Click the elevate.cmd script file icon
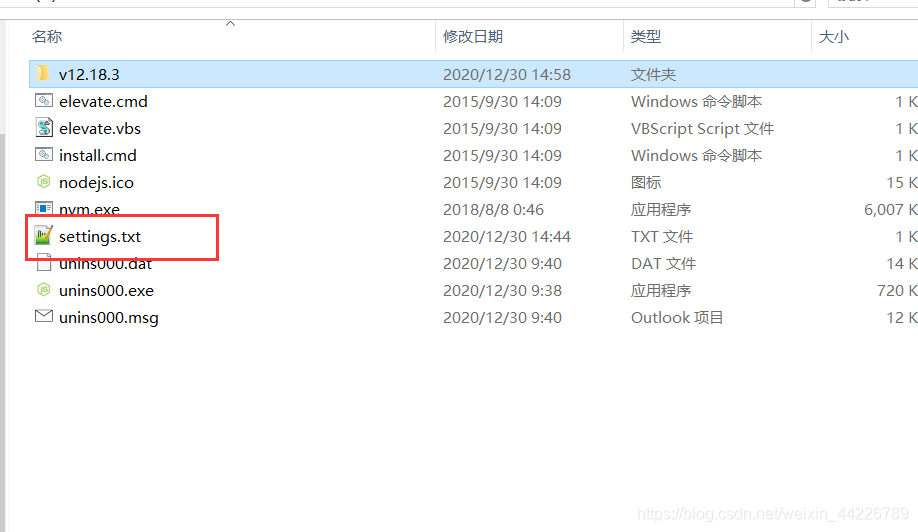The width and height of the screenshot is (918, 532). click(44, 101)
